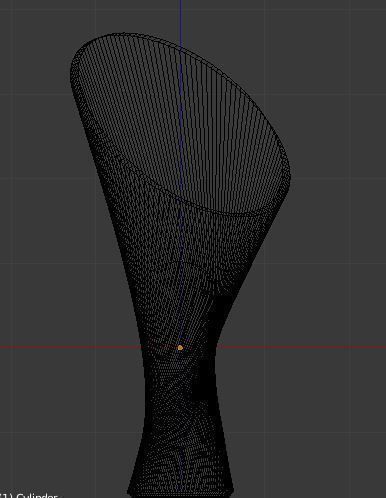Image resolution: width=386 pixels, height=498 pixels.
Task: Click the "Cylinder" object name label
Action: (x=37, y=495)
